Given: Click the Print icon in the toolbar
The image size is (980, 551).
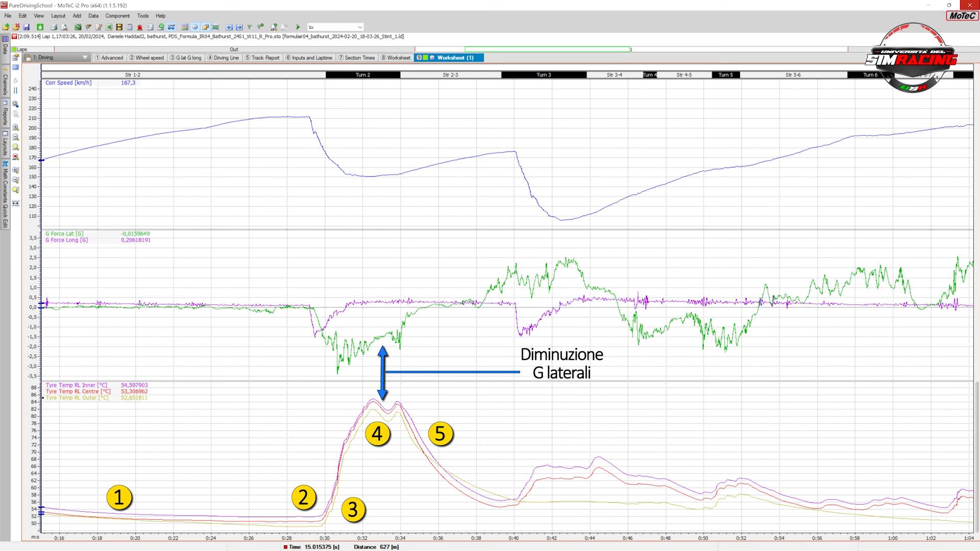Looking at the screenshot, I should (x=54, y=27).
